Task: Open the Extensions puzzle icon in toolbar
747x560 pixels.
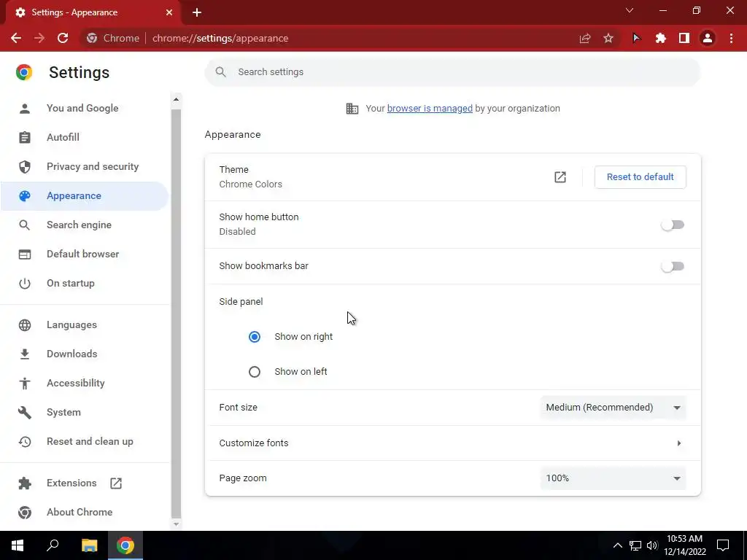Action: pos(660,38)
